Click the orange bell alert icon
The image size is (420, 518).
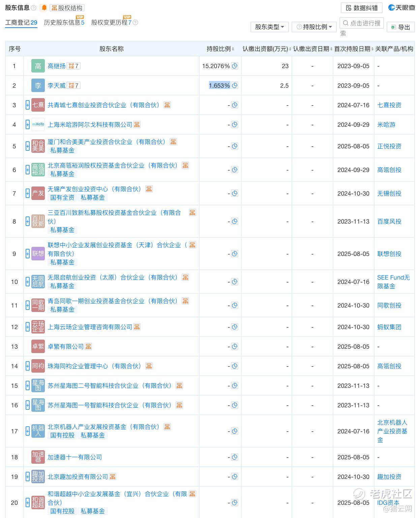(x=44, y=8)
